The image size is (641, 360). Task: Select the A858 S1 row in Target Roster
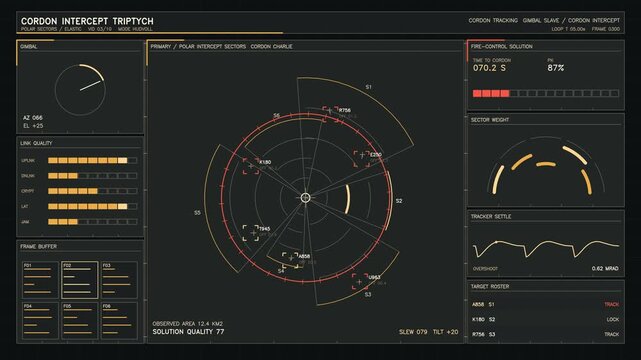tap(545, 304)
